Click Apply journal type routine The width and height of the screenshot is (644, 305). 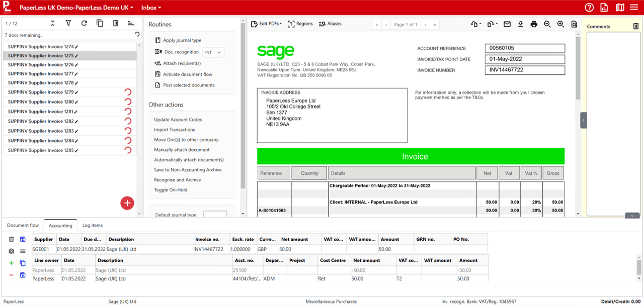click(x=178, y=40)
